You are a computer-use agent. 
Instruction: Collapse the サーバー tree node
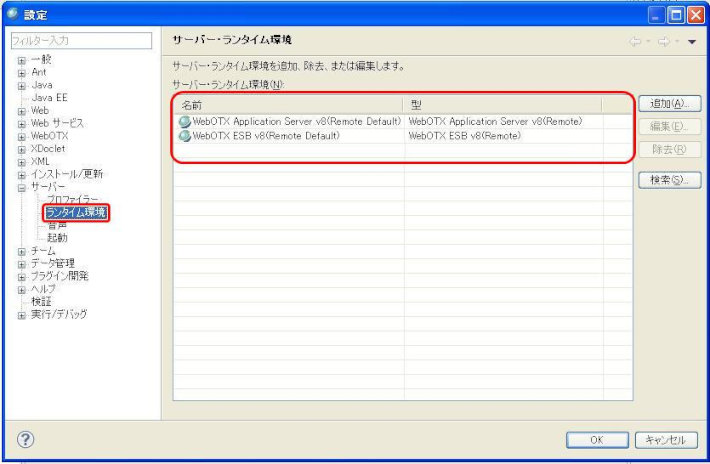point(21,187)
